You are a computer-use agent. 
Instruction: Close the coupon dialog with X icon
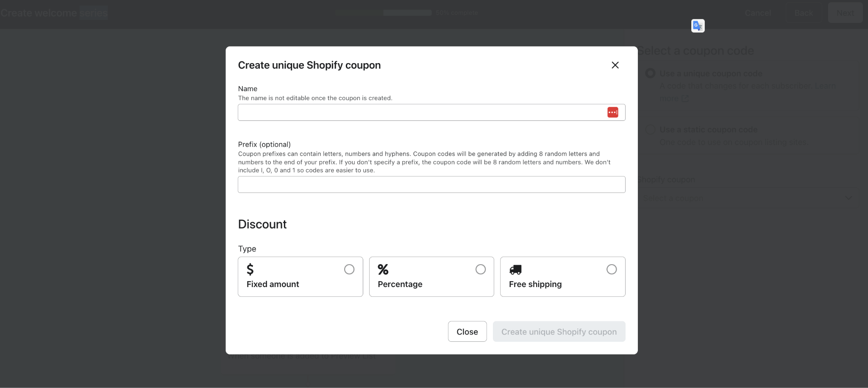point(615,65)
